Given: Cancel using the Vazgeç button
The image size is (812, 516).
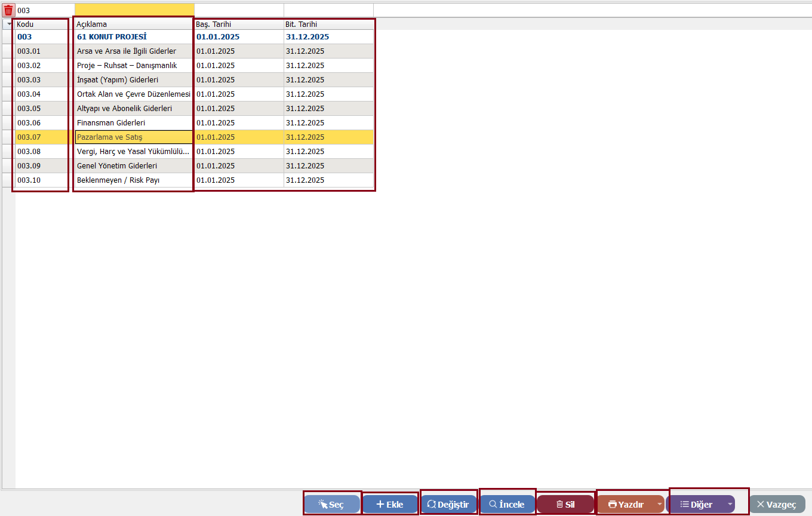Looking at the screenshot, I should pos(777,504).
